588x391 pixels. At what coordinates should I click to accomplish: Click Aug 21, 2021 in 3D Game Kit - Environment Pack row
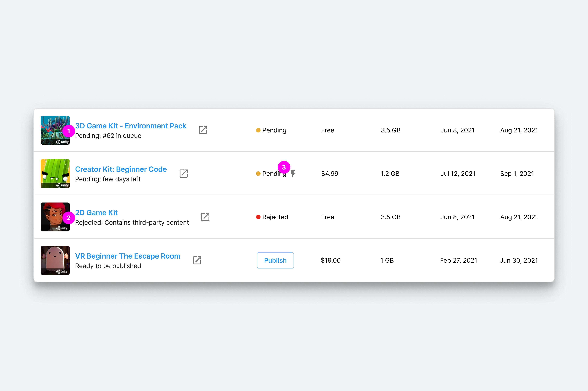pos(519,130)
